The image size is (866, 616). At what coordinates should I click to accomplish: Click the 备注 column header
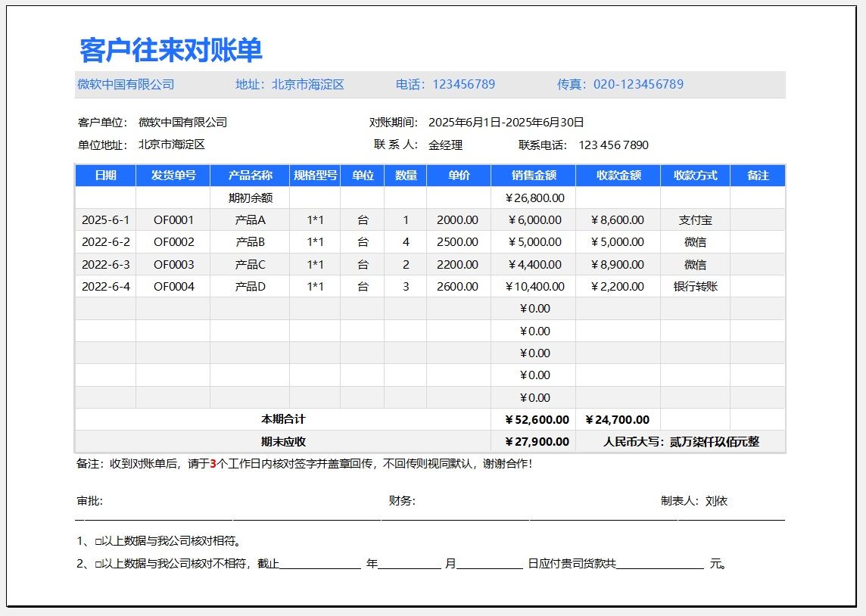point(758,176)
